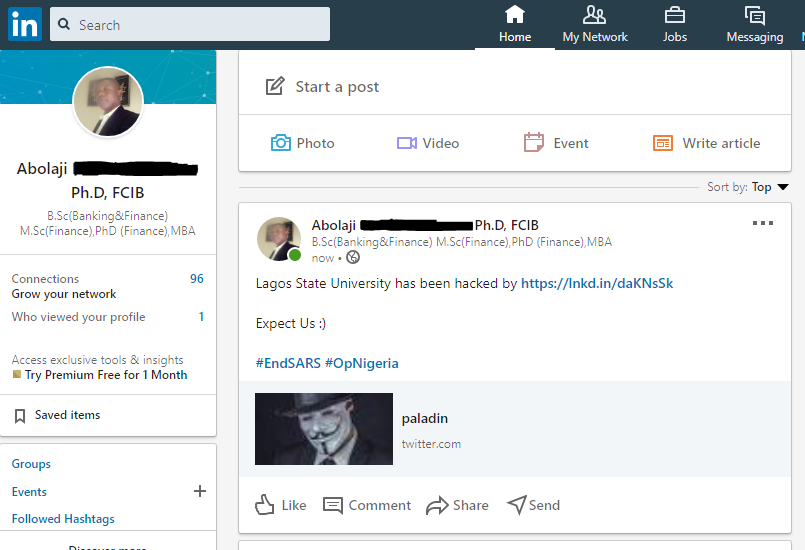Screen dimensions: 805x550
Task: Click the plus icon beside Events
Action: (200, 491)
